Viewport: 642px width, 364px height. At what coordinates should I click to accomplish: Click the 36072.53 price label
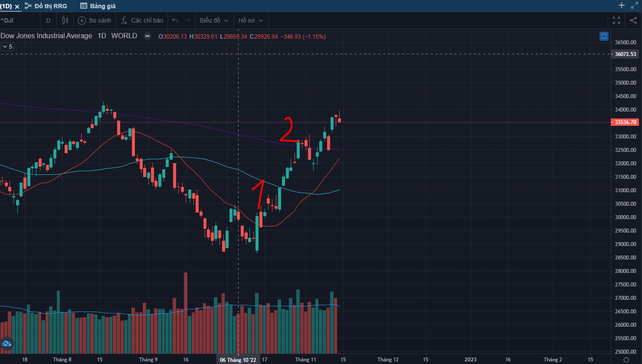626,54
